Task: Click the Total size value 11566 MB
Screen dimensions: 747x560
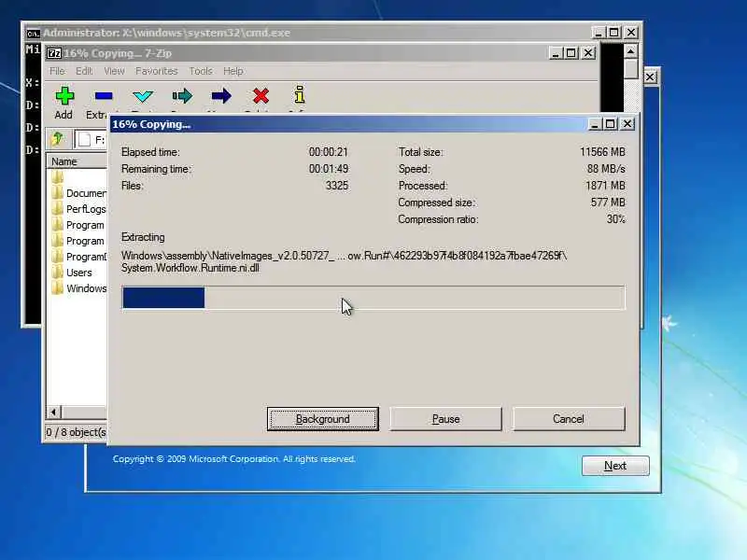Action: click(x=602, y=152)
